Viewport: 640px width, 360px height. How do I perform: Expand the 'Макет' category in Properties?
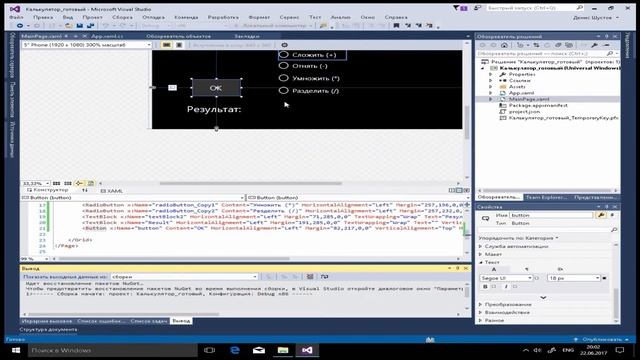point(481,254)
